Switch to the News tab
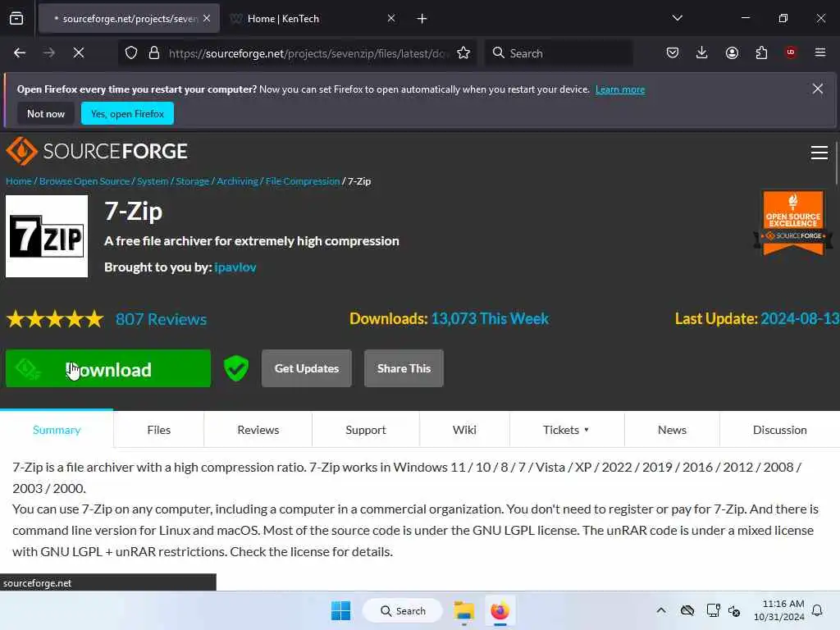 672,430
